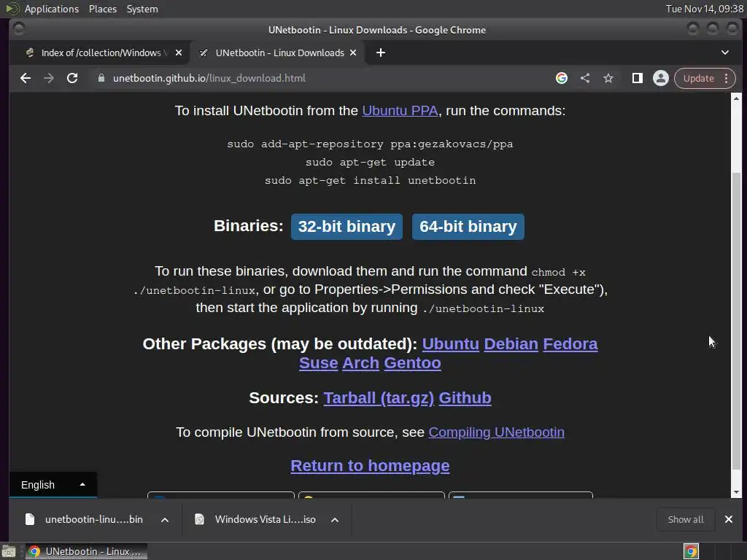The image size is (747, 560).
Task: Click "sudo add-apt-repository ppa:gezakovacs/ppa" text
Action: point(370,144)
